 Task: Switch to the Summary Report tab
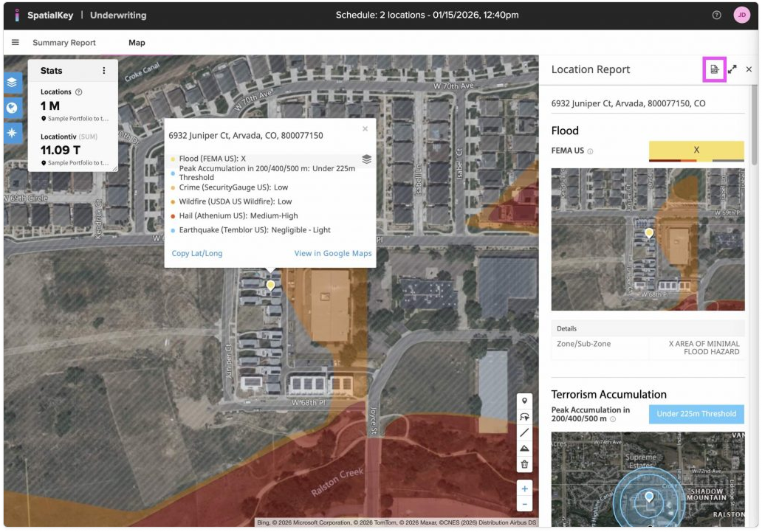64,43
